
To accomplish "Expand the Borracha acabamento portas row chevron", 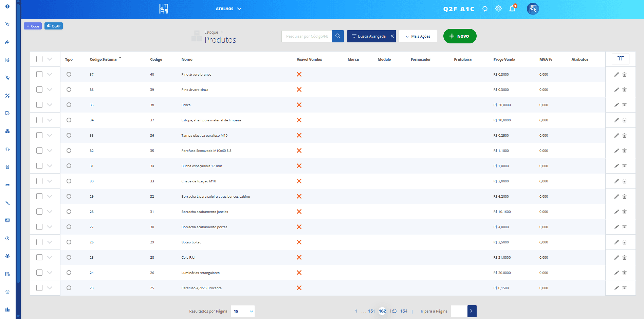I will [50, 227].
